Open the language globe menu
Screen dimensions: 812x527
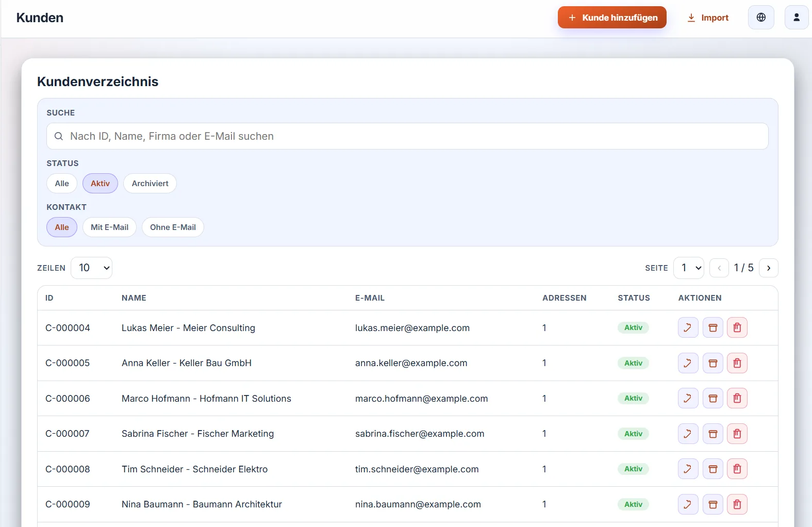coord(761,18)
